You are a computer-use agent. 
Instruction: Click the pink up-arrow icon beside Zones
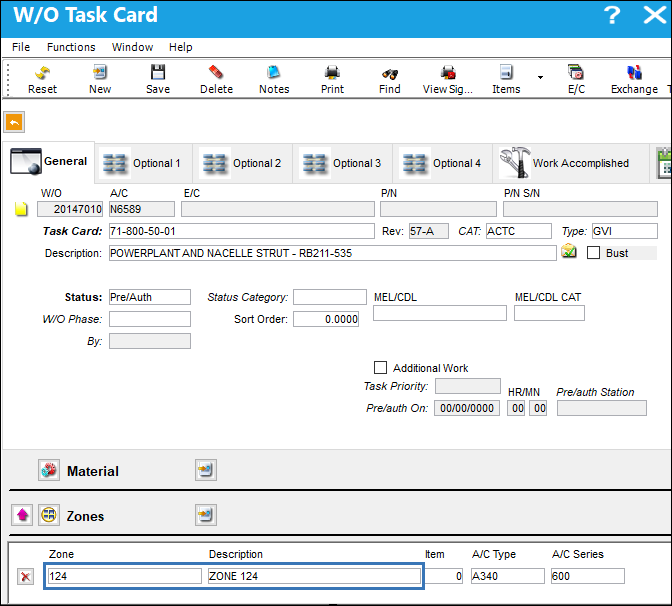pos(22,515)
